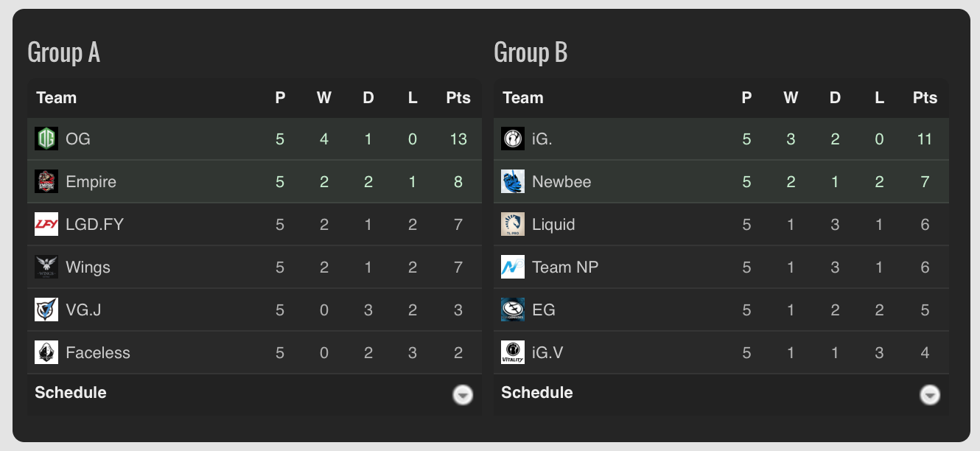Open the Team NP name link
This screenshot has width=980, height=451.
(x=565, y=268)
